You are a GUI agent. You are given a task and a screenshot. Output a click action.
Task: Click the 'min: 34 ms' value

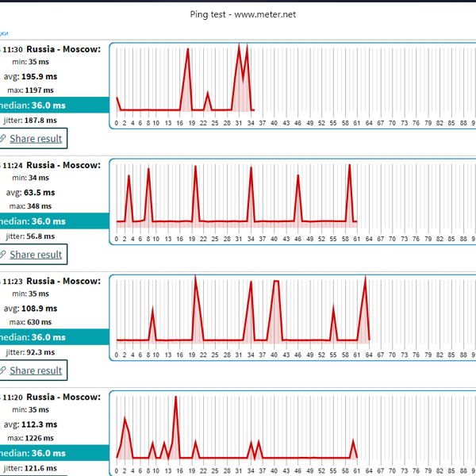coord(30,178)
